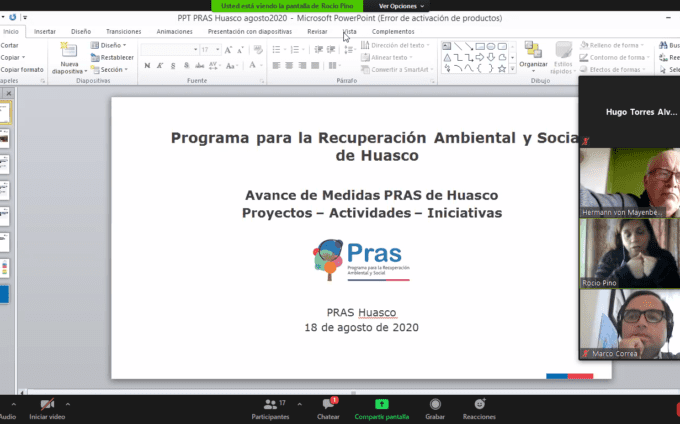Open Presentación con diapositivas tab
Image resolution: width=680 pixels, height=424 pixels.
pos(250,32)
